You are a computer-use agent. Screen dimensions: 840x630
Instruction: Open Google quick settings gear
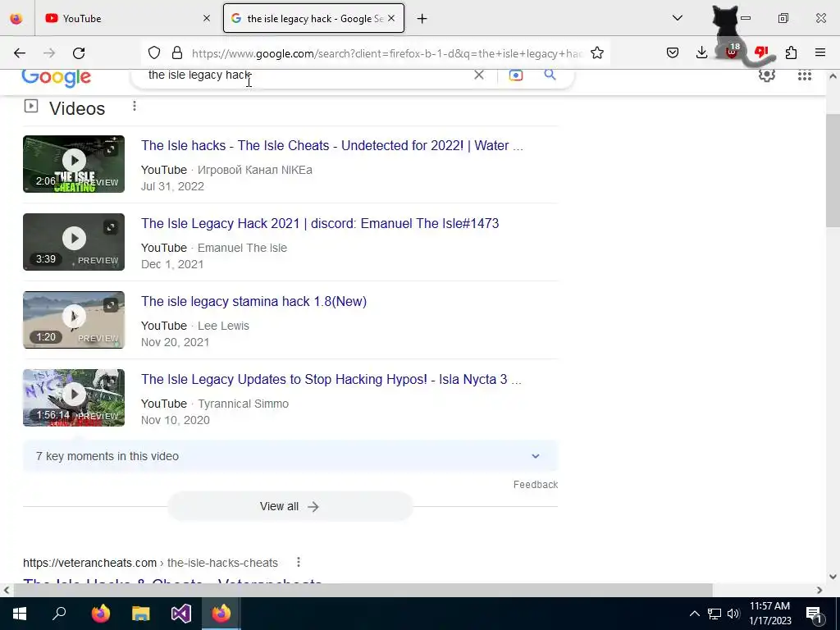[x=767, y=75]
